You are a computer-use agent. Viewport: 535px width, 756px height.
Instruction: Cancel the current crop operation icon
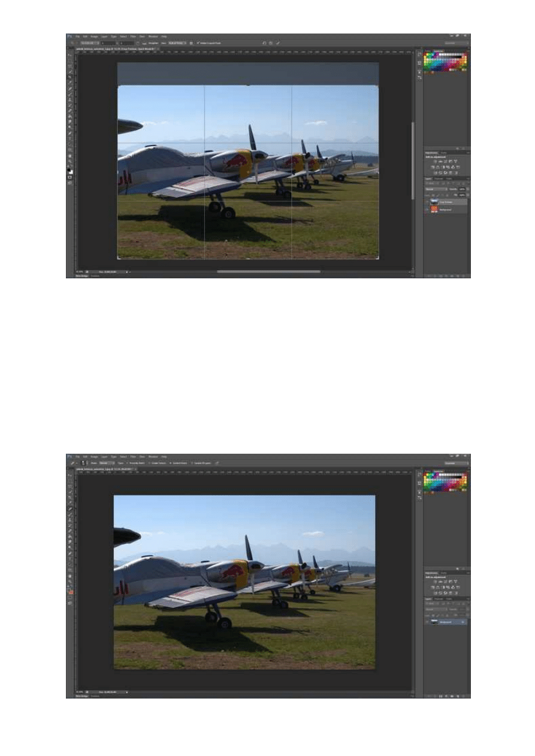(271, 43)
